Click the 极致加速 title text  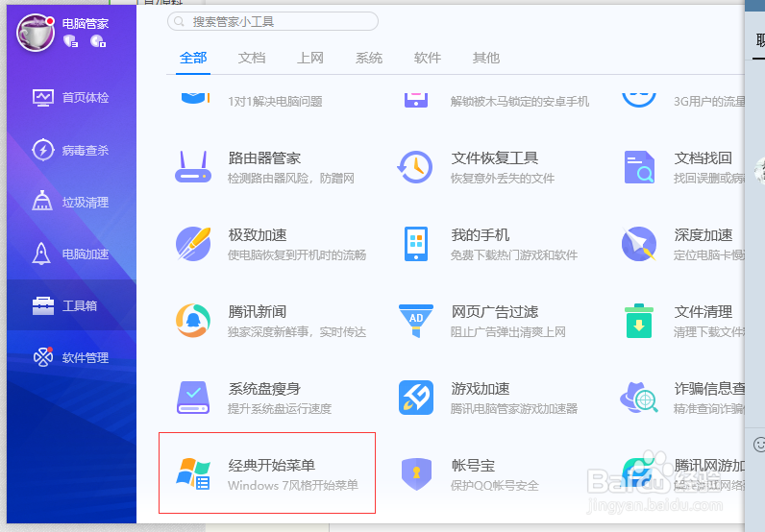258,234
